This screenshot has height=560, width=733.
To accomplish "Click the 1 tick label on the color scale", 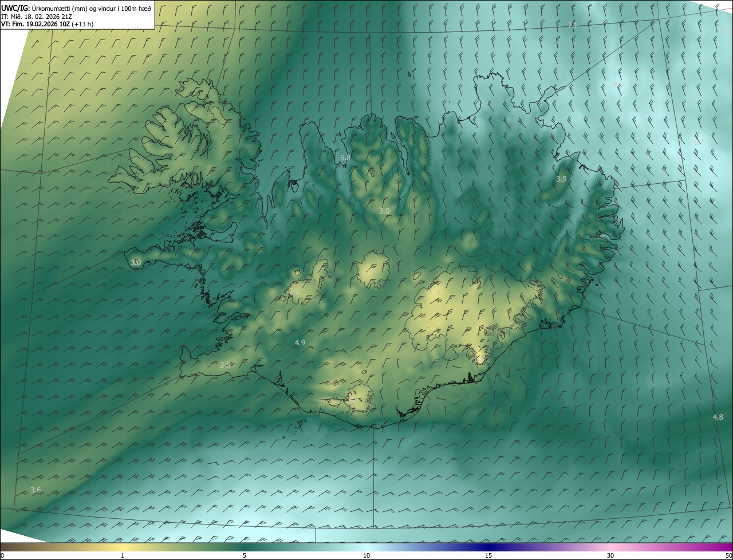I will 123,555.
